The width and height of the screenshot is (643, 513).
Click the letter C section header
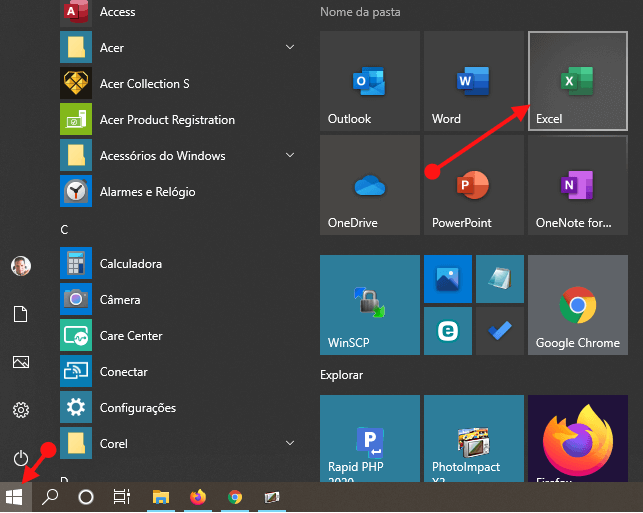64,230
